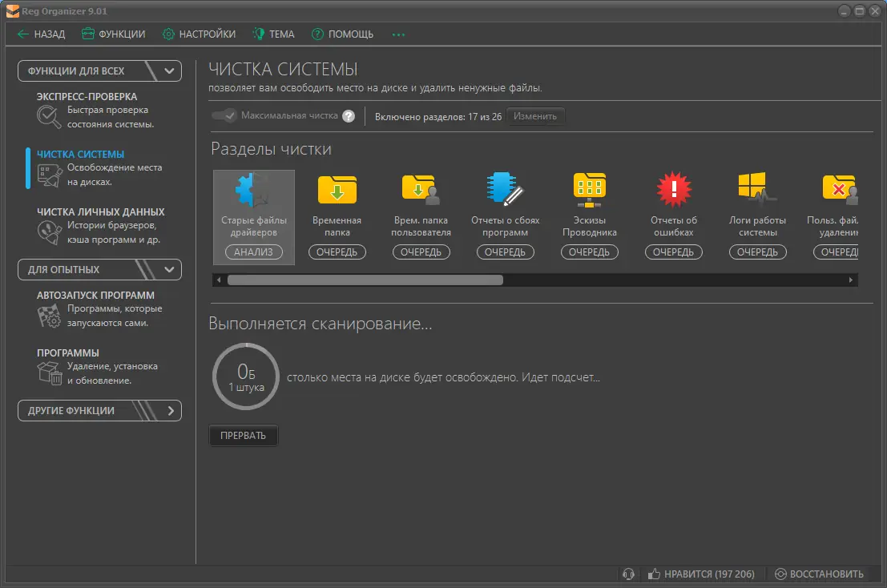Select the Логи работы системы Windows icon

(x=757, y=187)
